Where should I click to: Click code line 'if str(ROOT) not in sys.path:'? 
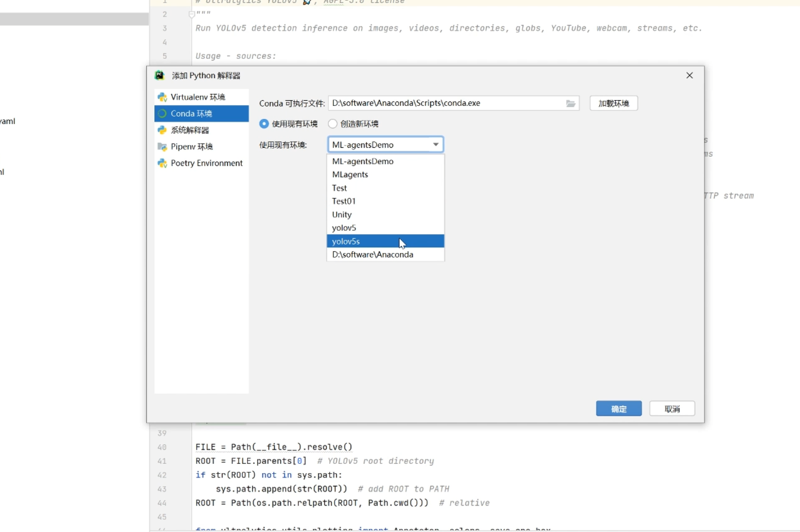(269, 475)
